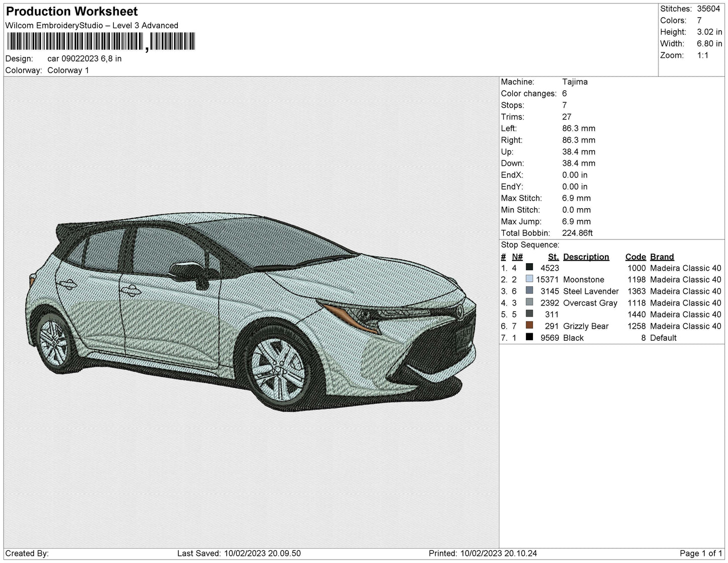Click the 'Page 1 of 1' footer text
This screenshot has height=563, width=728.
(701, 553)
